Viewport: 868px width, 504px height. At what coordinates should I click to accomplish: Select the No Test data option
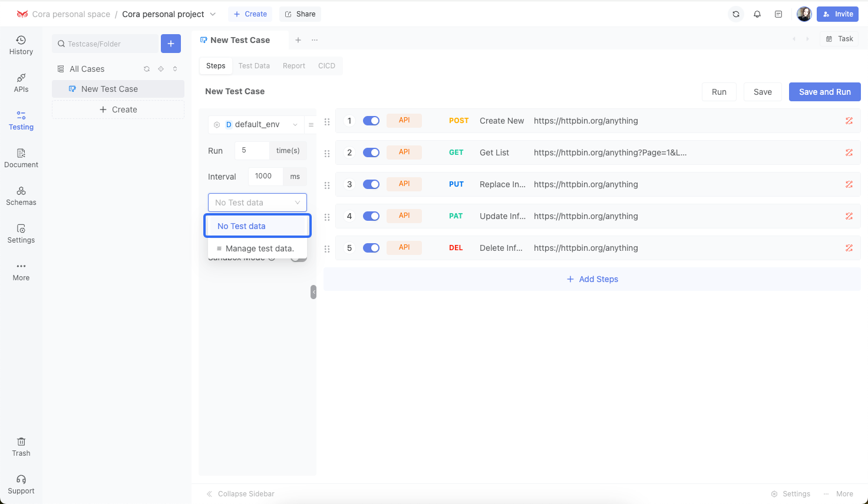[258, 226]
